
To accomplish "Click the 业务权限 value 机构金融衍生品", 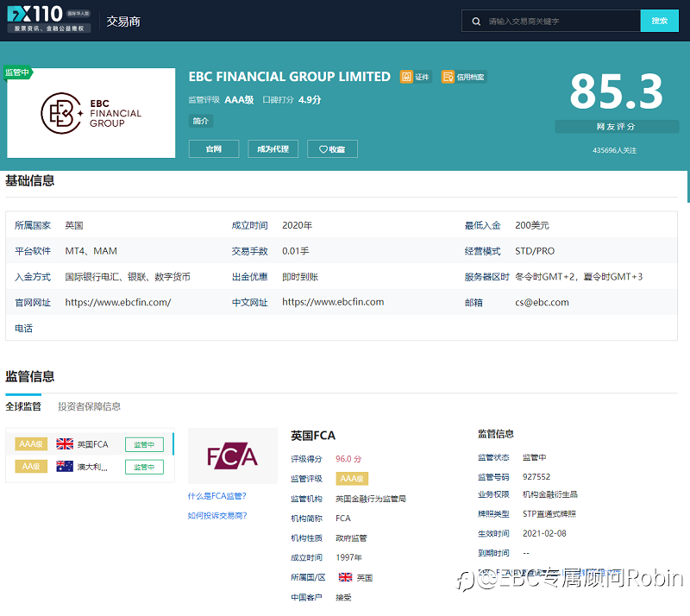I will click(550, 494).
